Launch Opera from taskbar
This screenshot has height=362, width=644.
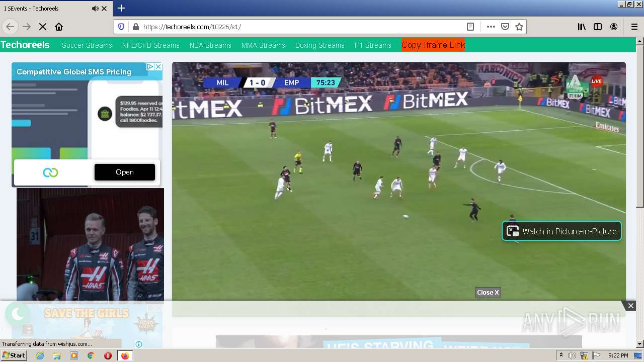pos(108,355)
